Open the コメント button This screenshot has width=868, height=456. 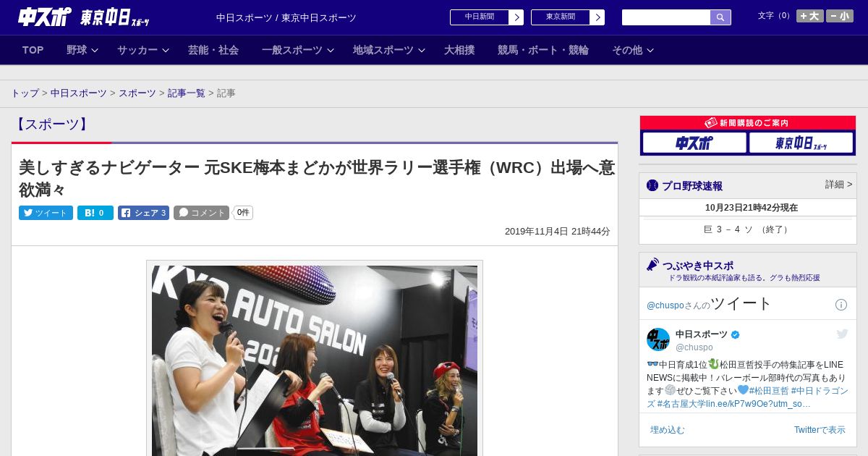tap(201, 213)
